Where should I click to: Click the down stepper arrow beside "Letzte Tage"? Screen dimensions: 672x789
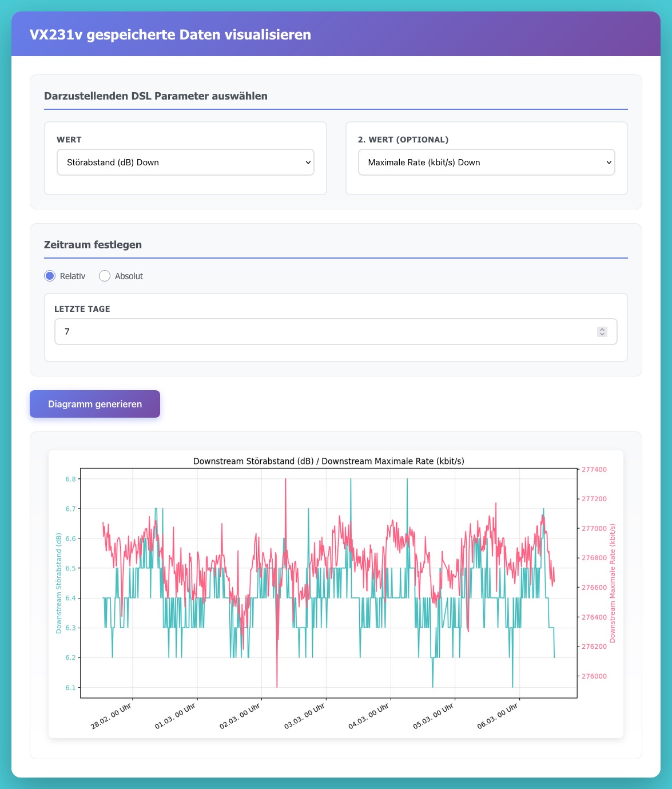point(602,334)
